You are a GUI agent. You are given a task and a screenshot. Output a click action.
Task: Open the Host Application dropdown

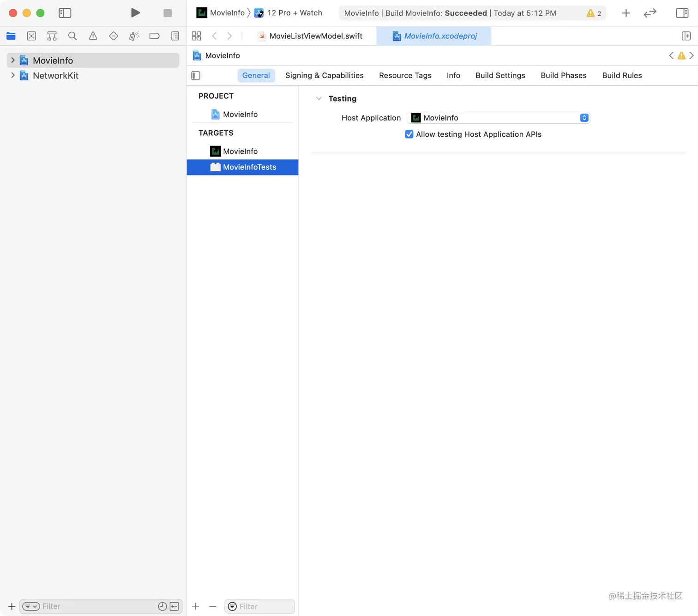(499, 118)
